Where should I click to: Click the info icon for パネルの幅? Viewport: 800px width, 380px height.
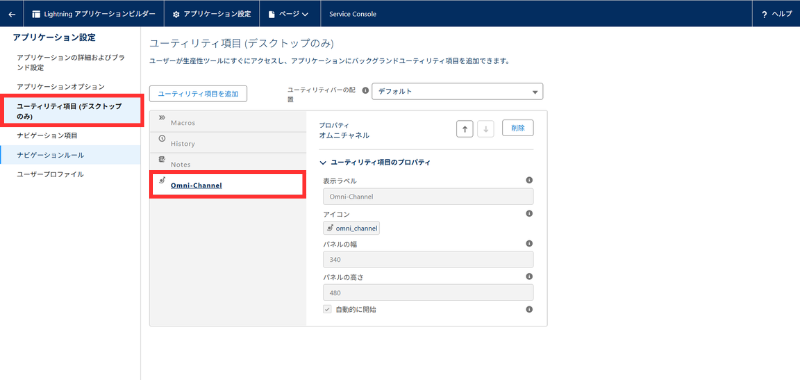pyautogui.click(x=529, y=244)
